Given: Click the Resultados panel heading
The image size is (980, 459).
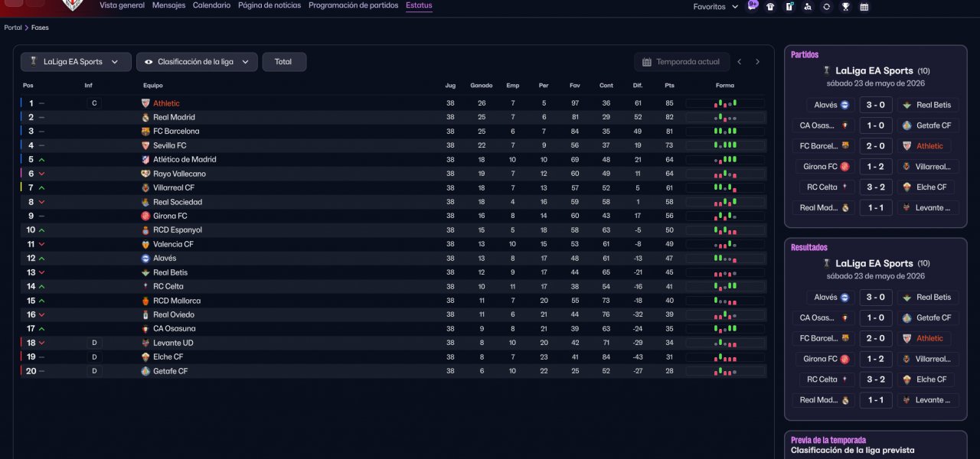Looking at the screenshot, I should (x=809, y=248).
